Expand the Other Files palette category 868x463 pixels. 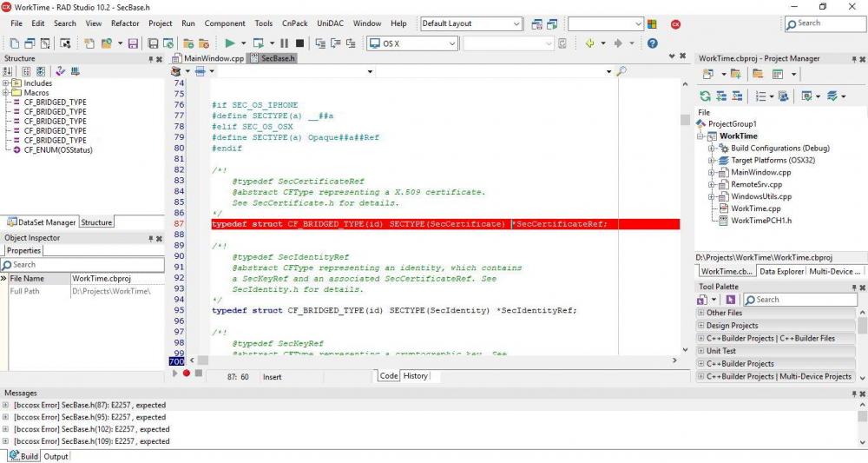pyautogui.click(x=700, y=313)
